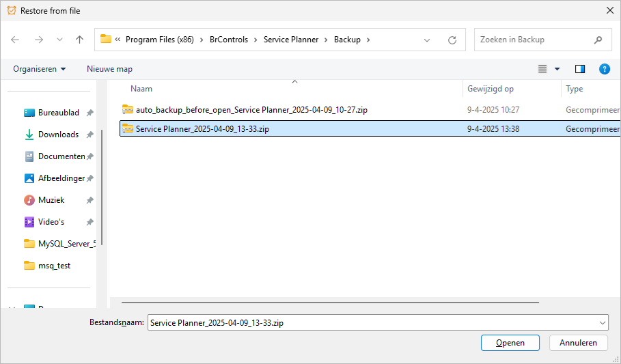Click the address bar folder icon

106,39
